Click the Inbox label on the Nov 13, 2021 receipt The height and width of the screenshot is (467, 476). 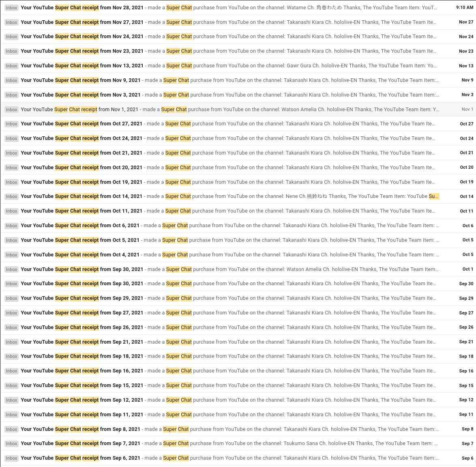11,66
